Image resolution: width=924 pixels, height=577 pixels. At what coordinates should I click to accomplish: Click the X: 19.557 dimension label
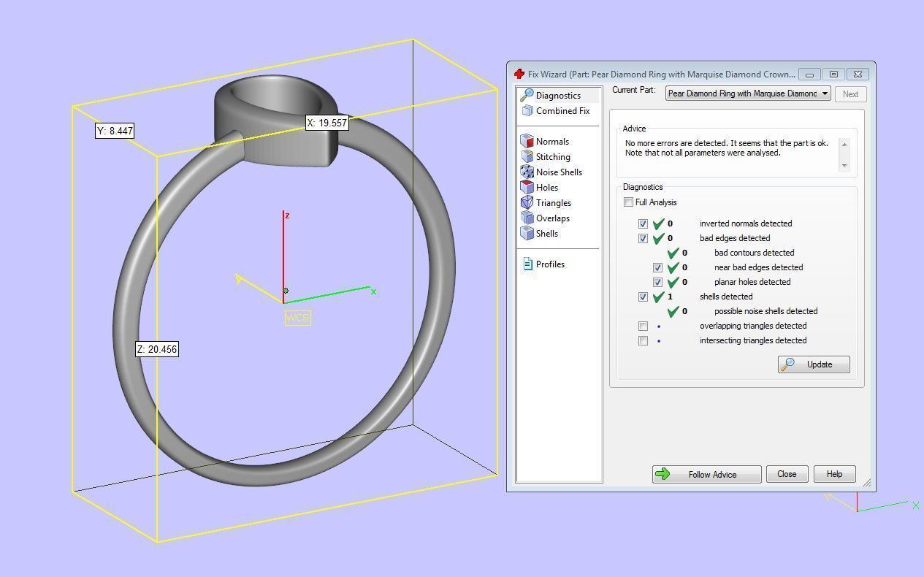(327, 123)
